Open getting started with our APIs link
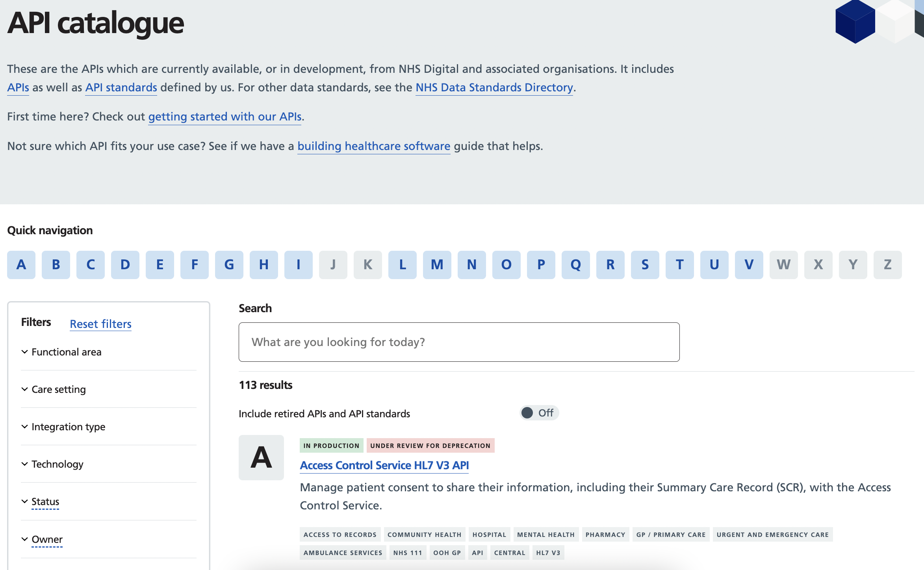The width and height of the screenshot is (924, 570). 225,117
